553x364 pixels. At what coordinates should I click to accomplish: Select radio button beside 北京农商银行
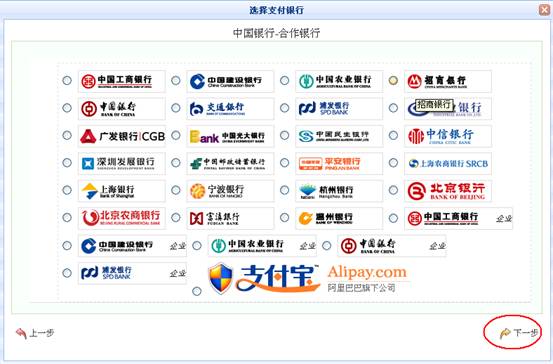point(67,218)
